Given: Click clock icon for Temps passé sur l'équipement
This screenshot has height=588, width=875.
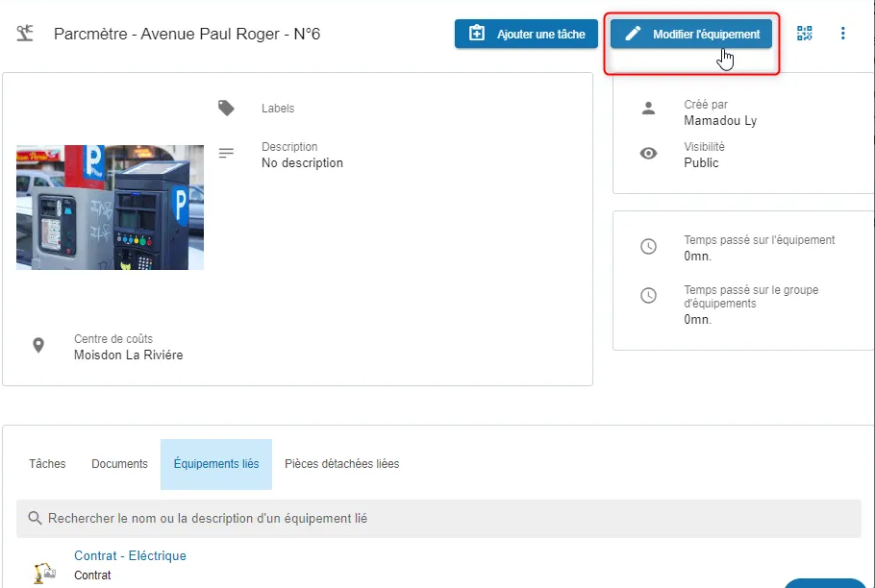Looking at the screenshot, I should (x=648, y=246).
